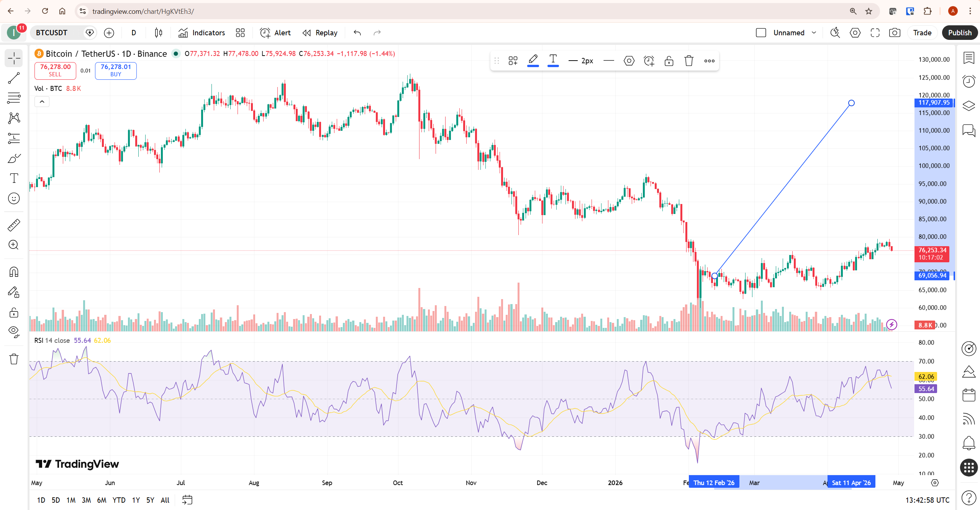Select the 5Y date range tab
Image resolution: width=980 pixels, height=510 pixels.
(x=150, y=500)
